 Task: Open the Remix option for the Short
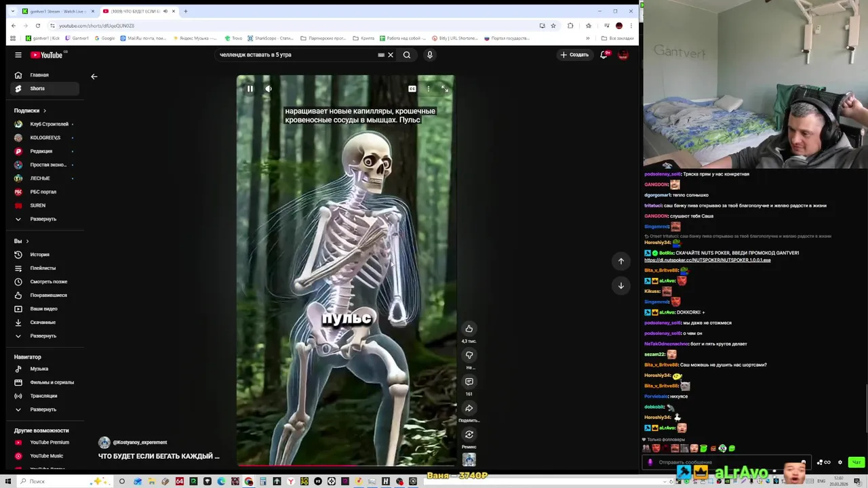(x=469, y=434)
